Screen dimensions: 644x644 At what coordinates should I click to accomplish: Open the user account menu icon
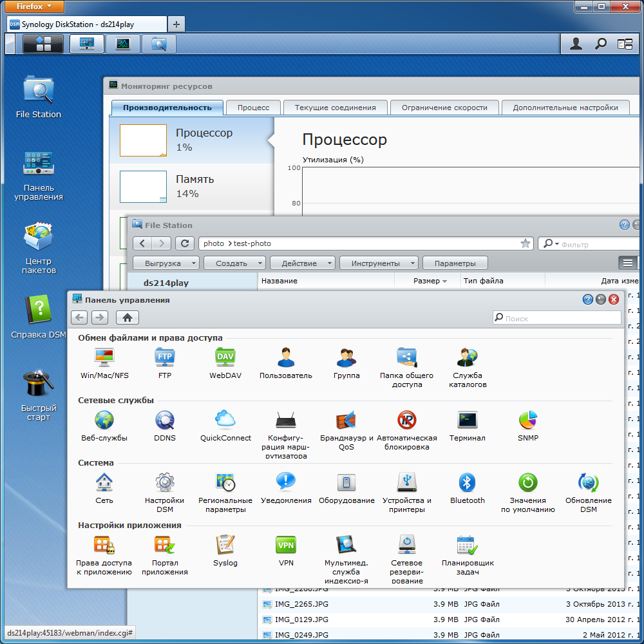point(576,44)
